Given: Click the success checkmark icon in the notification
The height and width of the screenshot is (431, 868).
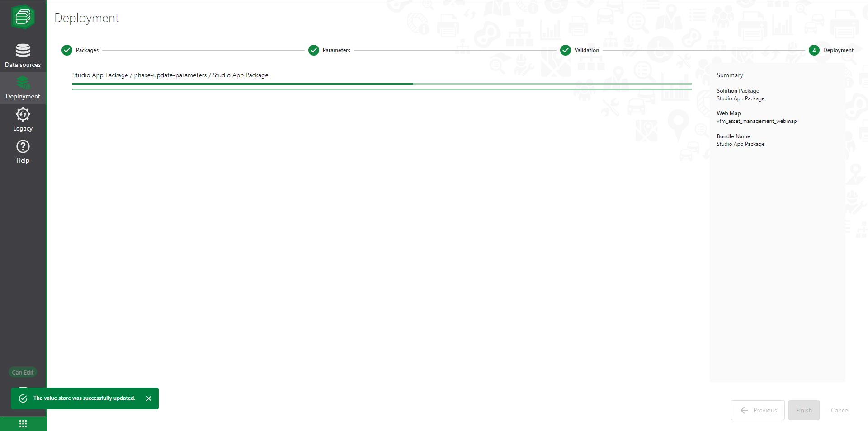Looking at the screenshot, I should click(x=23, y=398).
